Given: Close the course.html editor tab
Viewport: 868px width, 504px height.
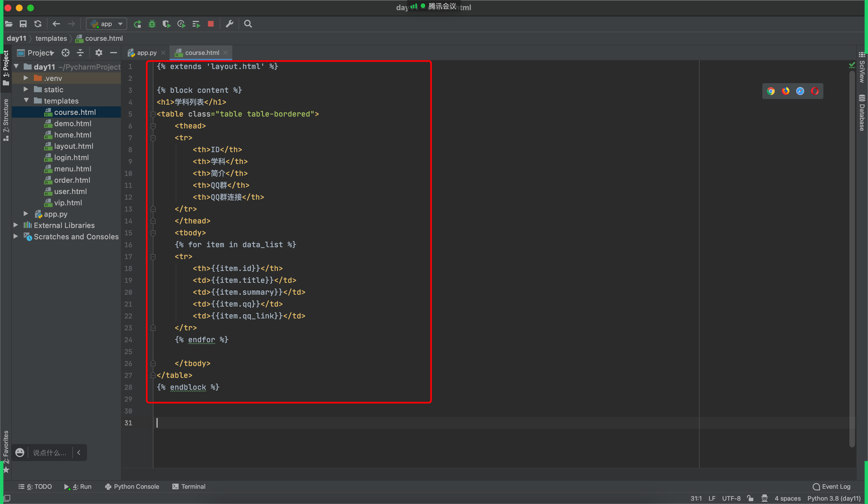Looking at the screenshot, I should [x=225, y=53].
